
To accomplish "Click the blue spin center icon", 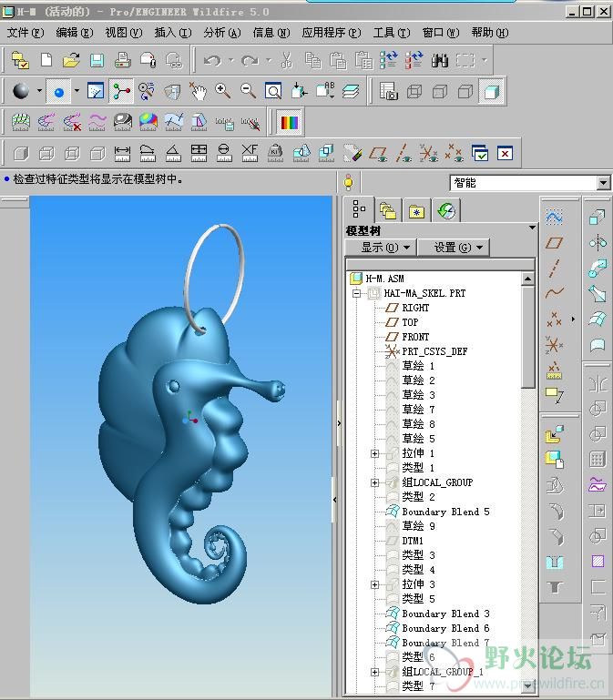I will coord(58,92).
